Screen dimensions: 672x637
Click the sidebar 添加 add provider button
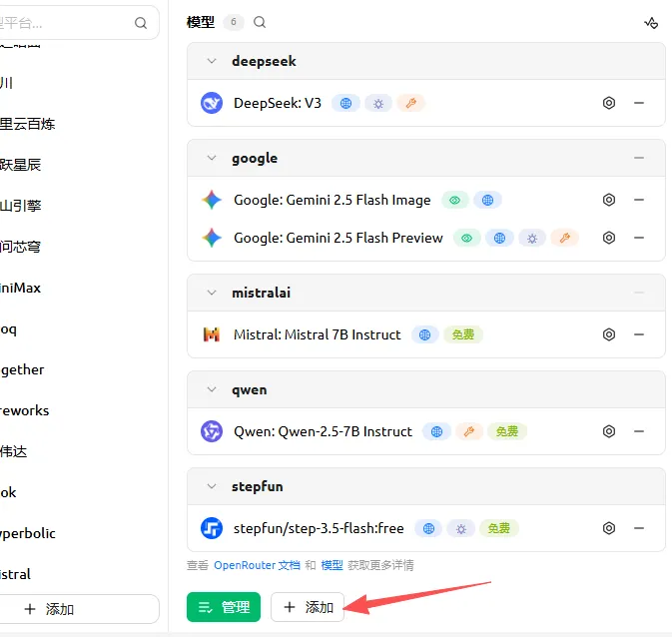tap(79, 609)
